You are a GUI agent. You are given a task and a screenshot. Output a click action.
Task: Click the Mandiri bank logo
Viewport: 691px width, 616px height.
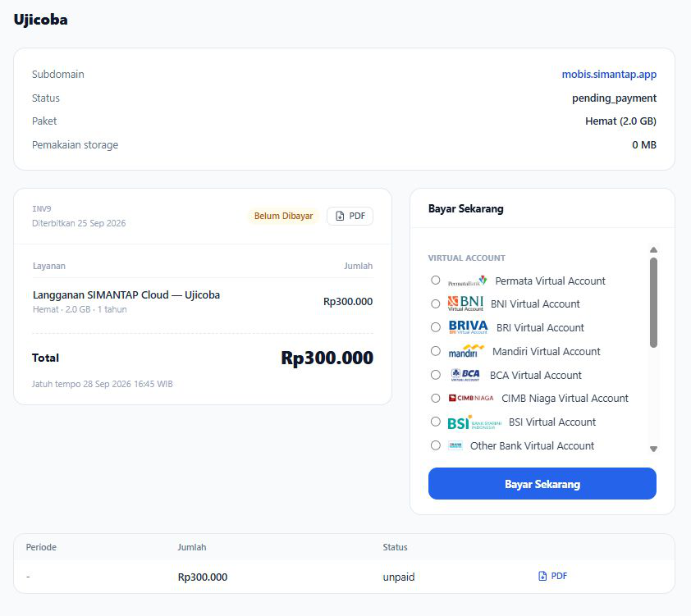pyautogui.click(x=466, y=351)
